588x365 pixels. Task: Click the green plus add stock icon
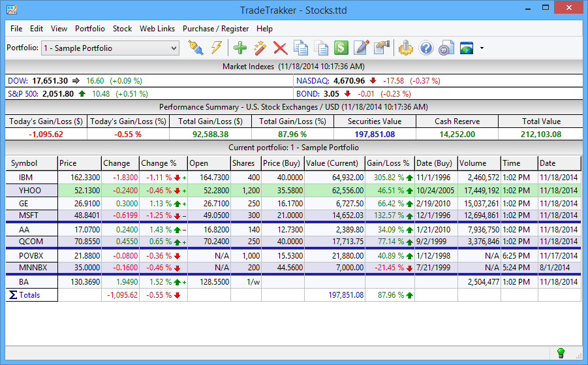240,48
